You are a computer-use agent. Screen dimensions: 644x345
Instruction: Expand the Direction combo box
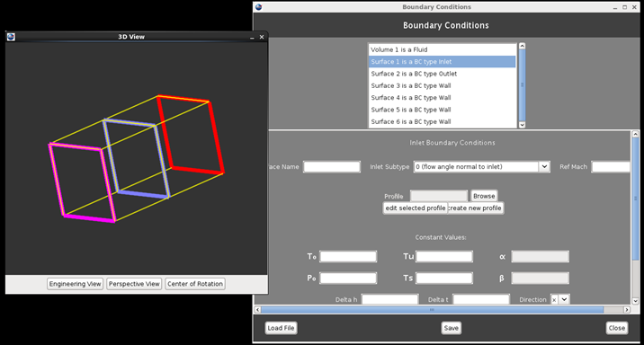[564, 299]
